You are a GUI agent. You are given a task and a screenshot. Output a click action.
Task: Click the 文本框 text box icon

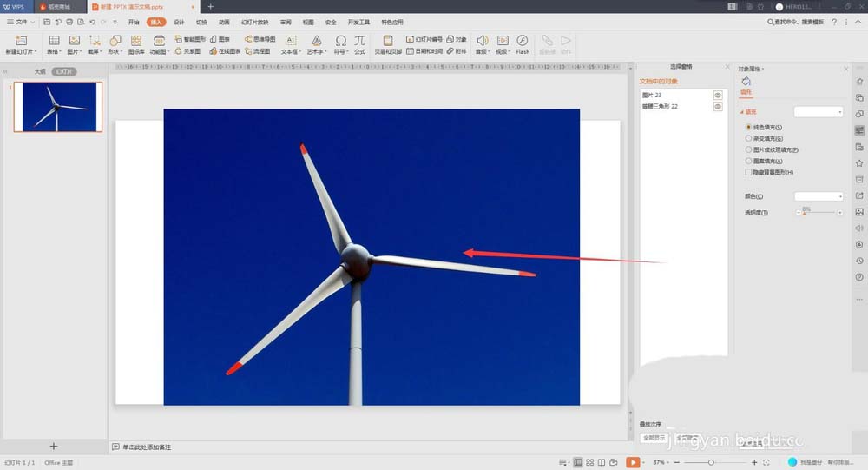[291, 41]
